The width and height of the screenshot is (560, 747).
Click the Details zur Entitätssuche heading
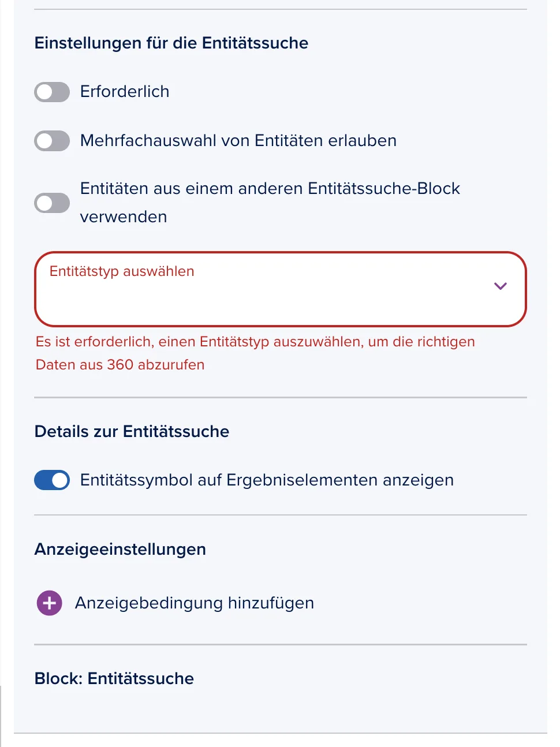[x=132, y=432]
